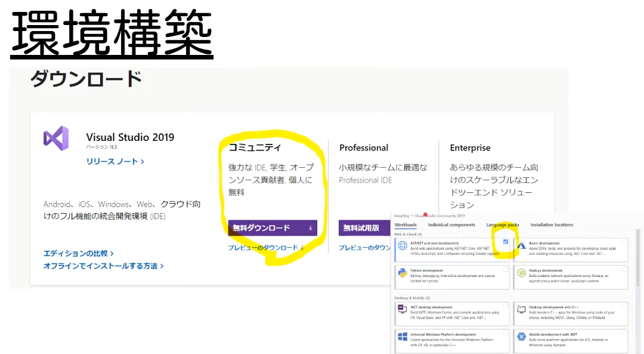The height and width of the screenshot is (354, 644).
Task: Click the Visual Studio 2019 logo icon
Action: click(x=56, y=138)
